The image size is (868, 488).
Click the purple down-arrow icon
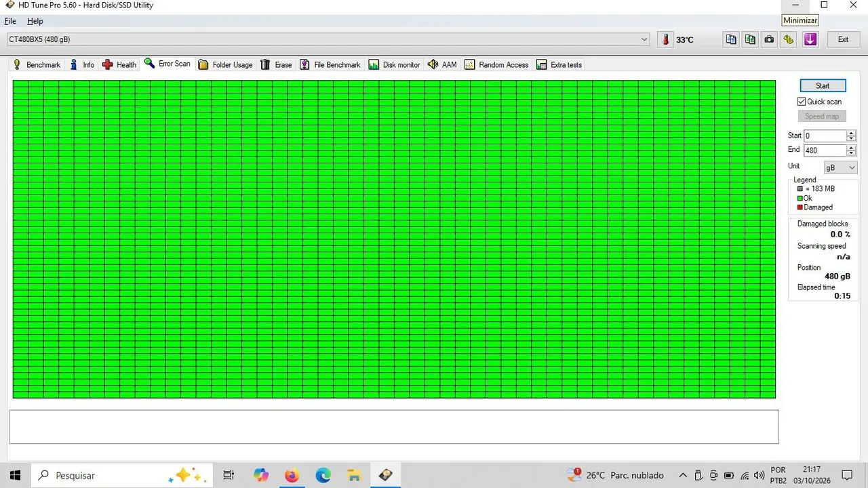tap(810, 39)
